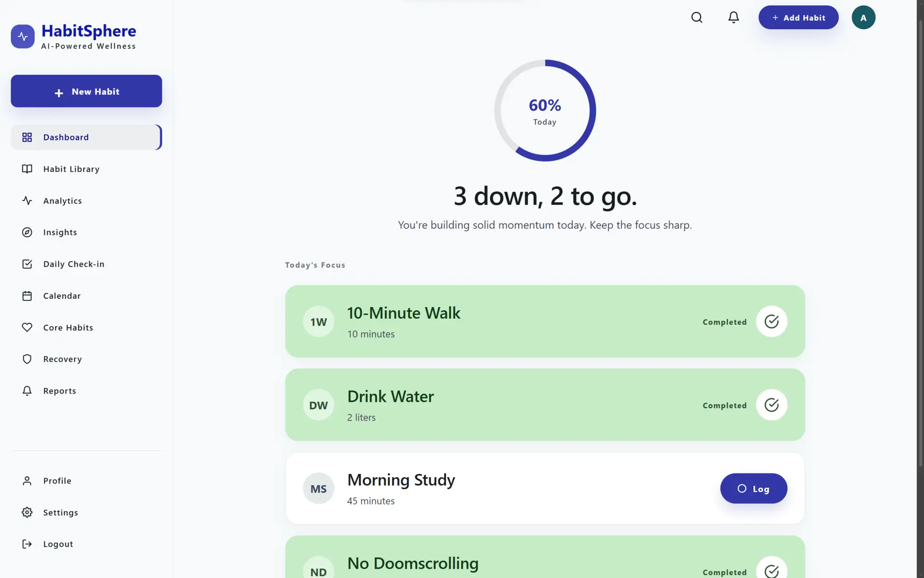This screenshot has width=924, height=578.
Task: Click the Daily Check-in checkbox icon
Action: pos(27,264)
